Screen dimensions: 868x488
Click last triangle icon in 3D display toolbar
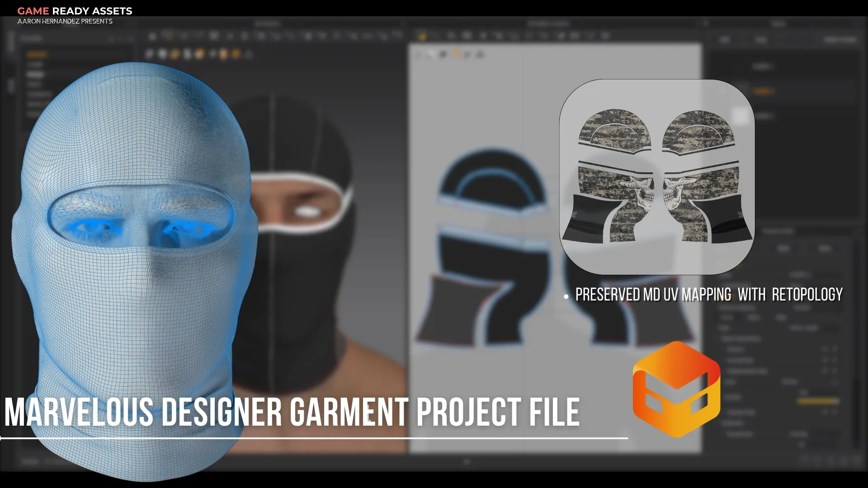point(248,54)
